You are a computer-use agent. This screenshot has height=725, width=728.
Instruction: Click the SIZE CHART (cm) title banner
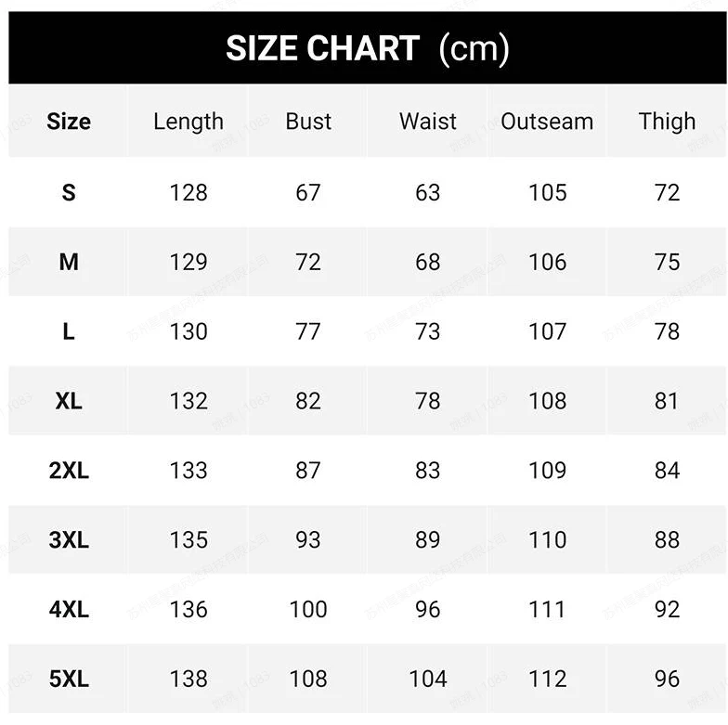(x=368, y=48)
